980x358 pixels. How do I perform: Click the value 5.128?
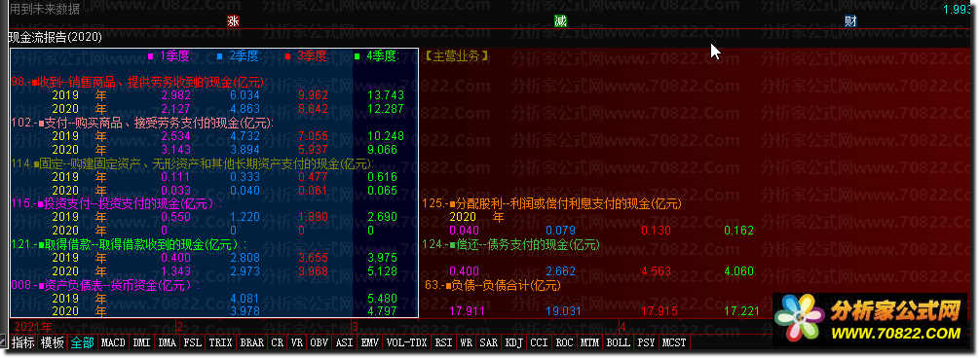383,271
